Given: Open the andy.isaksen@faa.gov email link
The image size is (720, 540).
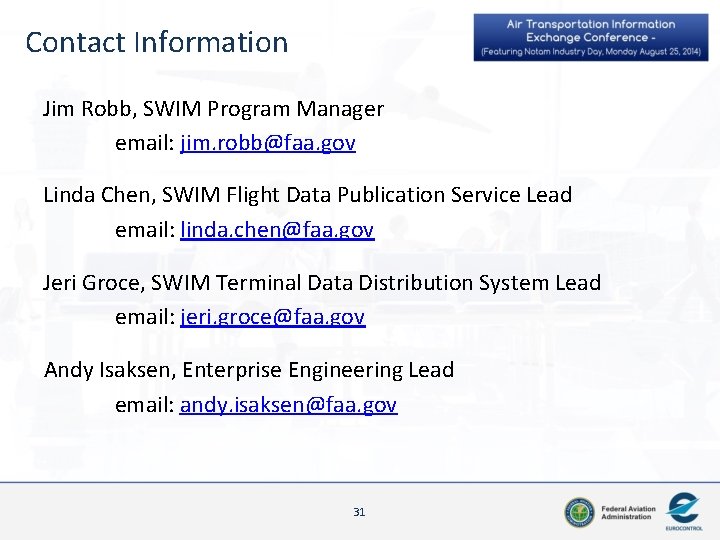Looking at the screenshot, I should point(288,405).
